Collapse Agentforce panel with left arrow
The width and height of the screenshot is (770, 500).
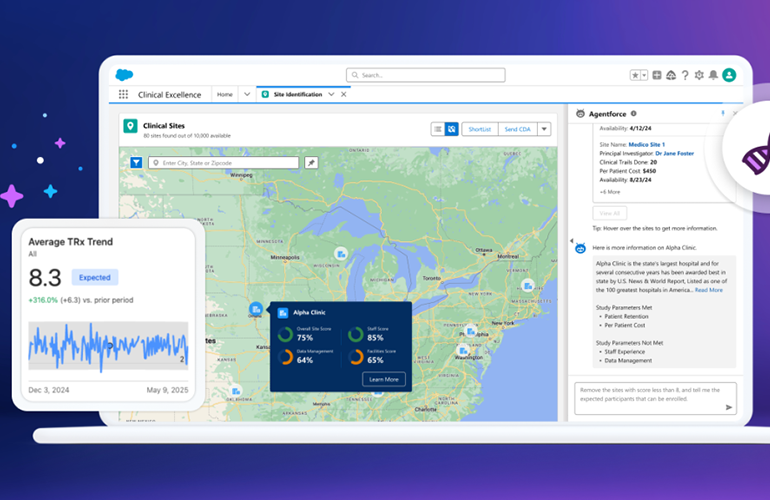click(571, 241)
